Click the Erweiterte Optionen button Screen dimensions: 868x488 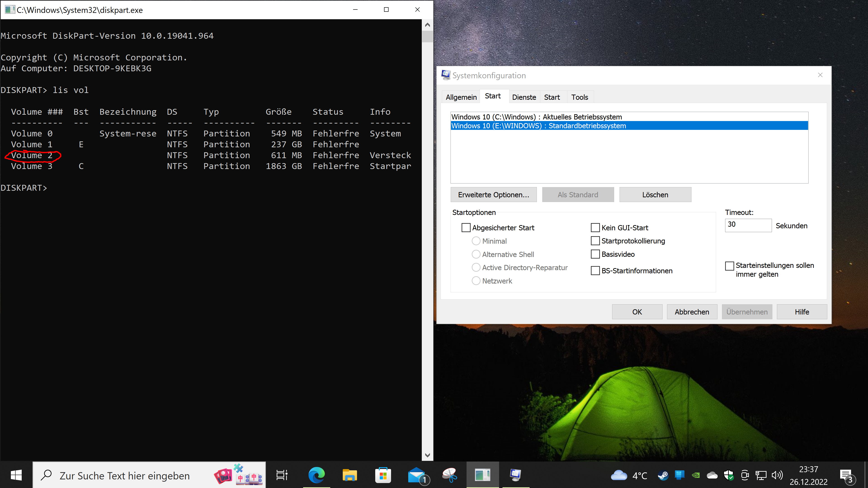coord(493,195)
